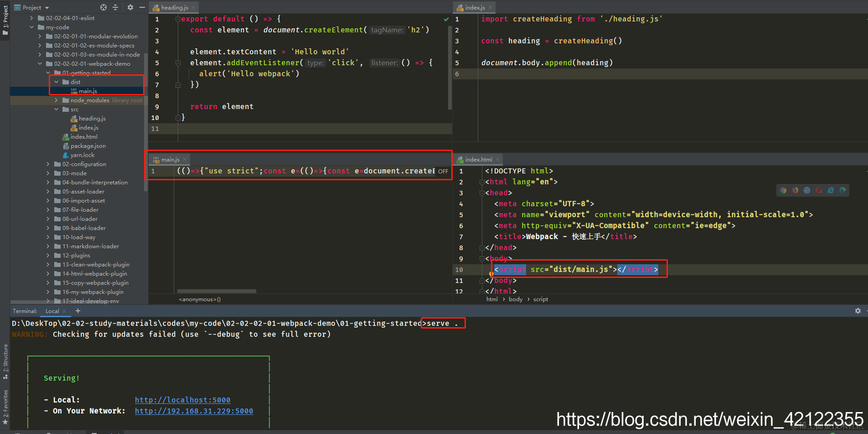
Task: Open the http://localhost:5000 link
Action: (x=182, y=400)
